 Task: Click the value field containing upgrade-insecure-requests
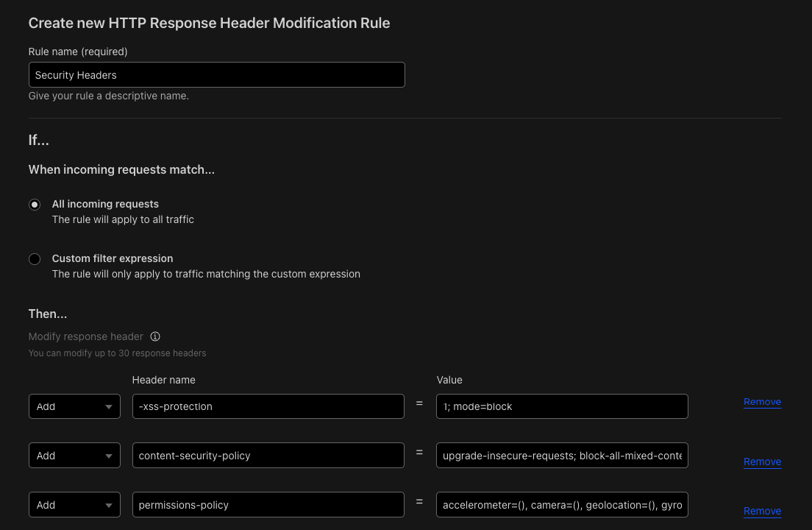coord(562,456)
